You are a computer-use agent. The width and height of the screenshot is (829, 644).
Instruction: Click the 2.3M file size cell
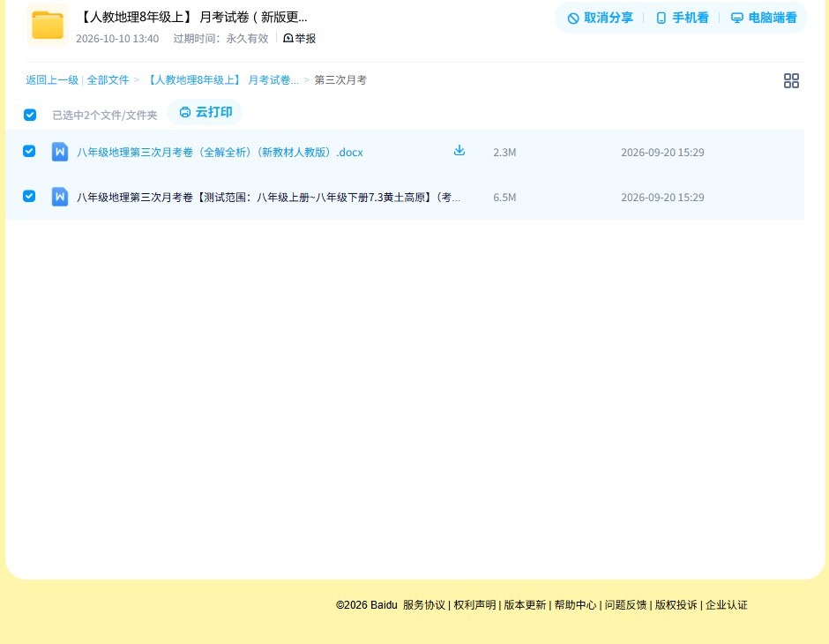pyautogui.click(x=504, y=153)
